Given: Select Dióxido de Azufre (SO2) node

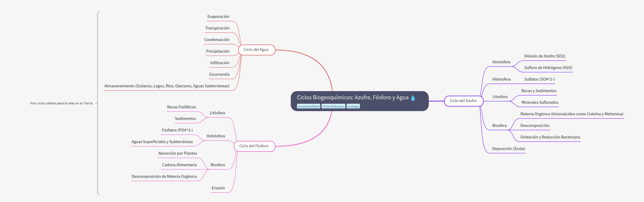Looking at the screenshot, I should pyautogui.click(x=545, y=56).
